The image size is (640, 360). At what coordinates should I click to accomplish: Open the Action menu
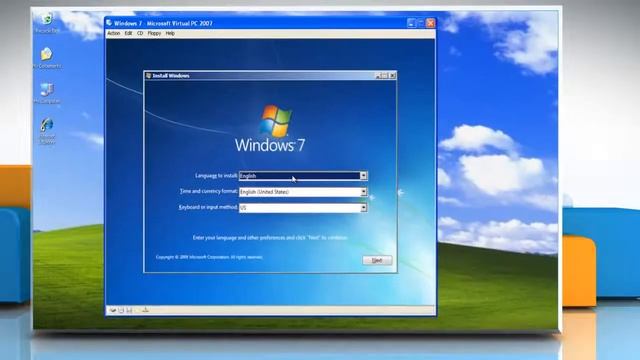113,33
